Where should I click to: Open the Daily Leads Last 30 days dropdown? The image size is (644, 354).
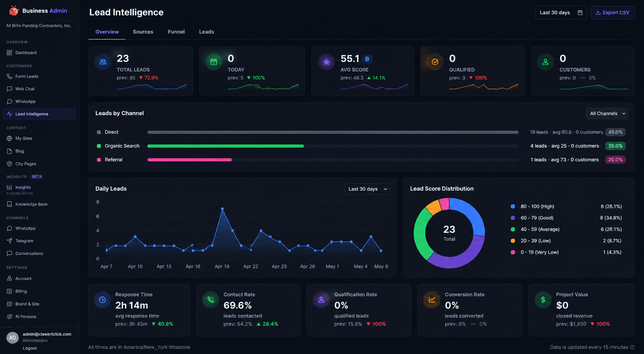point(367,189)
